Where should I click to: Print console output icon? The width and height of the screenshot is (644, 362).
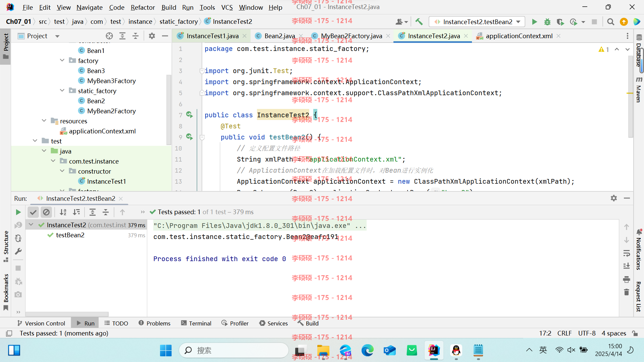pyautogui.click(x=626, y=279)
